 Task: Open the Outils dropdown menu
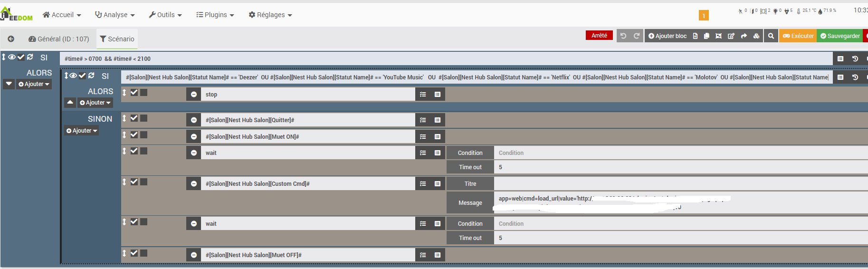165,15
